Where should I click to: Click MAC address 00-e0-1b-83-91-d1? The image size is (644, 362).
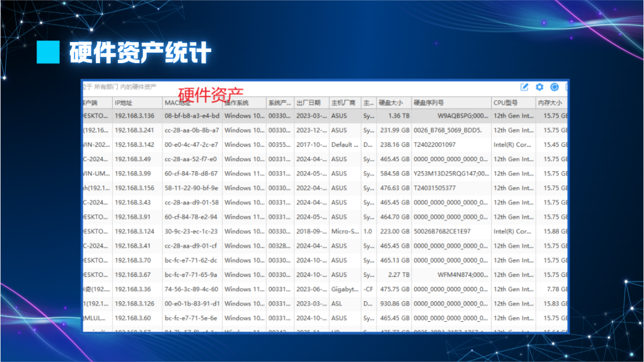192,304
